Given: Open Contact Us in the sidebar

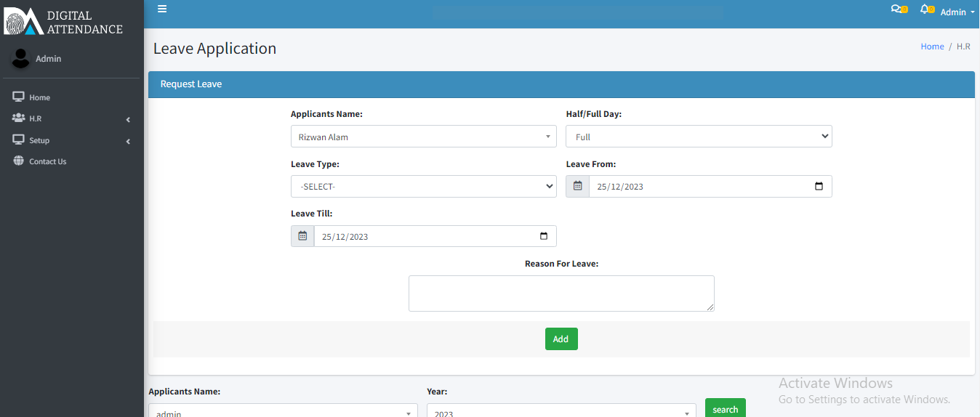Looking at the screenshot, I should coord(47,161).
